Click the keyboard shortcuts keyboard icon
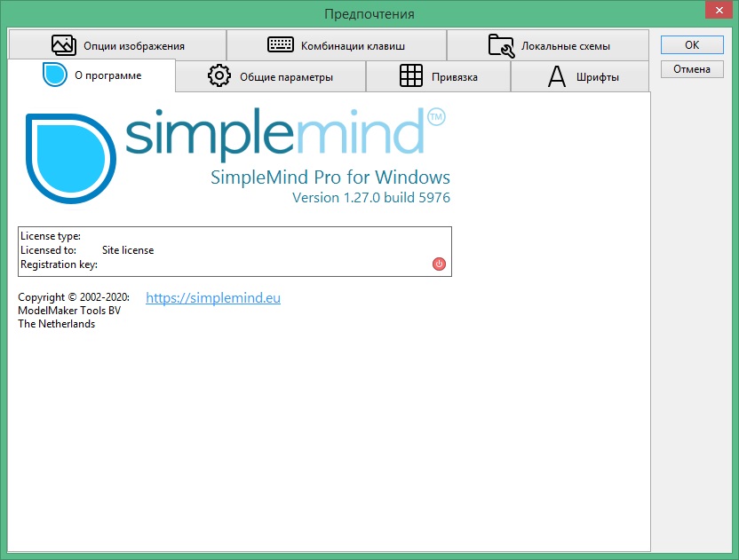 [281, 44]
